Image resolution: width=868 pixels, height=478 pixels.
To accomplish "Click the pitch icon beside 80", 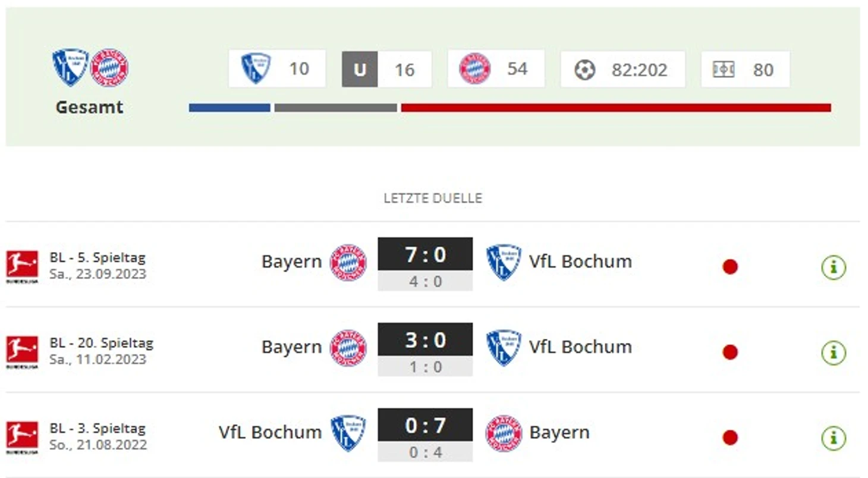I will pyautogui.click(x=724, y=70).
